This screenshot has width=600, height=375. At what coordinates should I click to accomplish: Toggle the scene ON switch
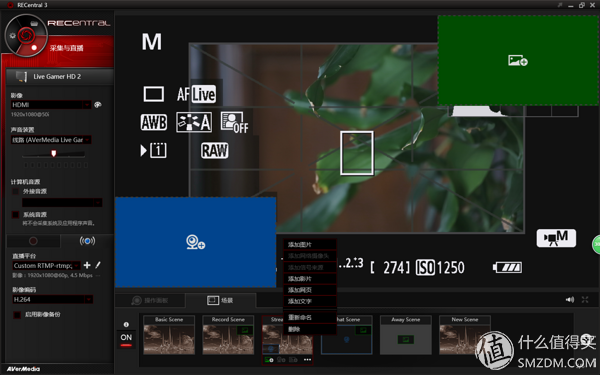pyautogui.click(x=126, y=339)
